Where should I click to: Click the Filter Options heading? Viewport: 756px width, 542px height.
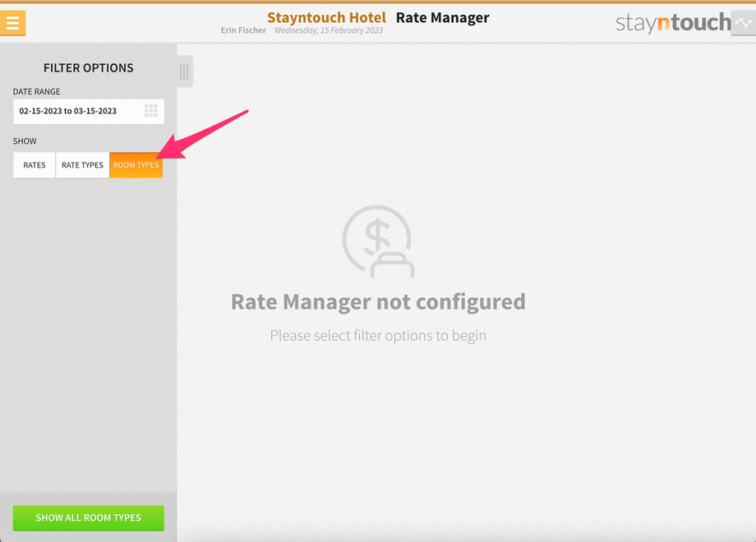[x=89, y=68]
